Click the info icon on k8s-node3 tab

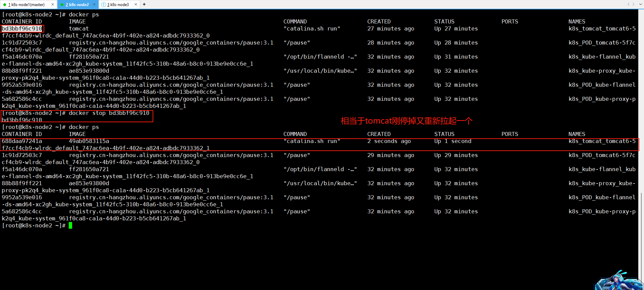[x=104, y=5]
